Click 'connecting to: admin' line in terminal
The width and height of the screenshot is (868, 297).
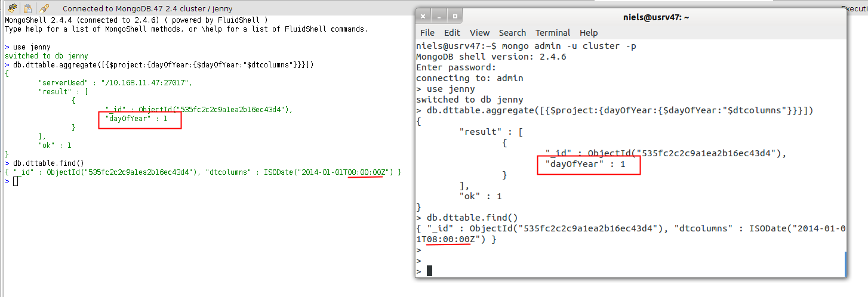coord(470,78)
